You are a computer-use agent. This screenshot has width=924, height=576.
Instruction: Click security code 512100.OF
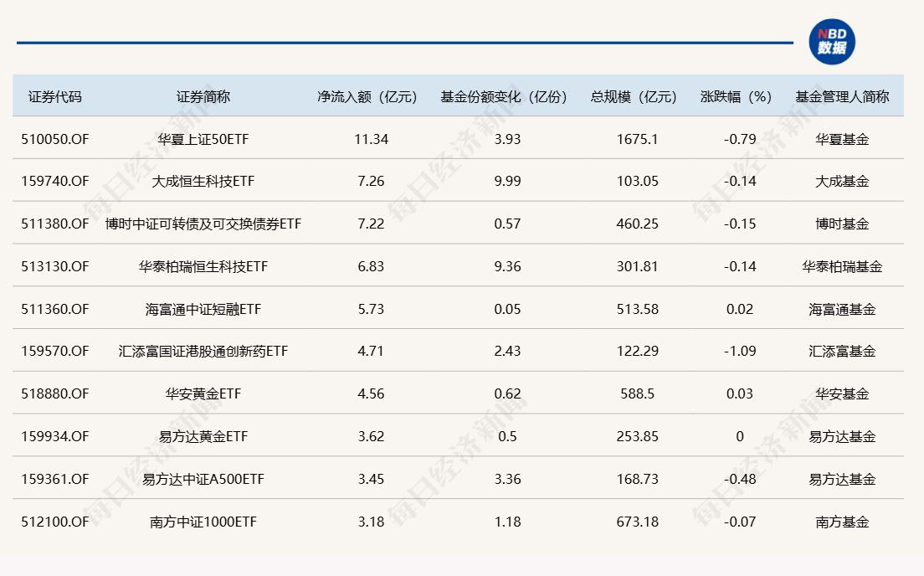pos(54,522)
